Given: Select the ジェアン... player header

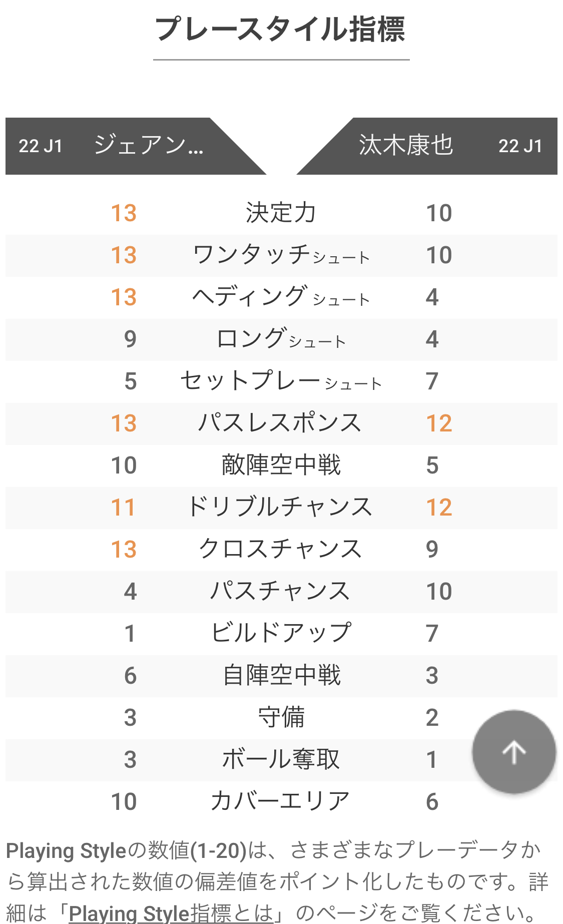Looking at the screenshot, I should point(149,146).
